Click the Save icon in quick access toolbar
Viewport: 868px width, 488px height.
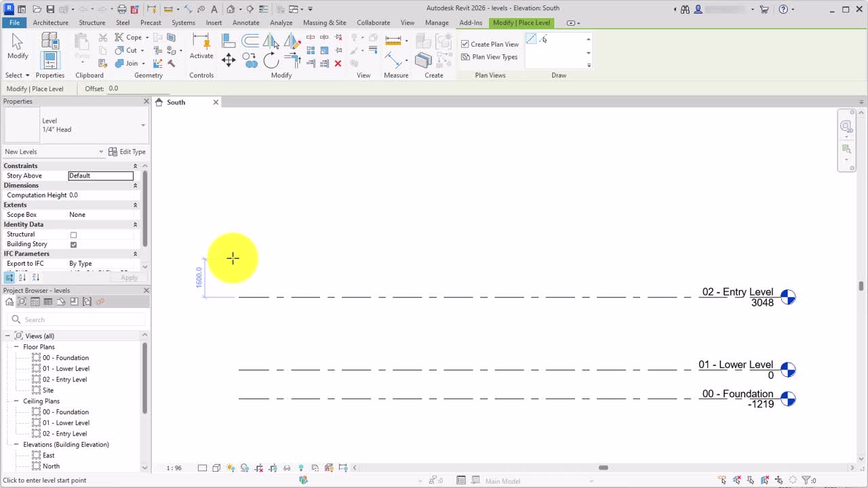[x=50, y=9]
